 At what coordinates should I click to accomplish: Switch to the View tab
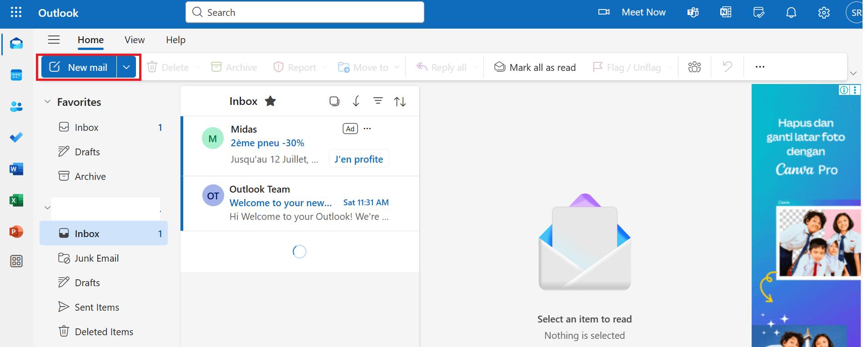pos(135,40)
